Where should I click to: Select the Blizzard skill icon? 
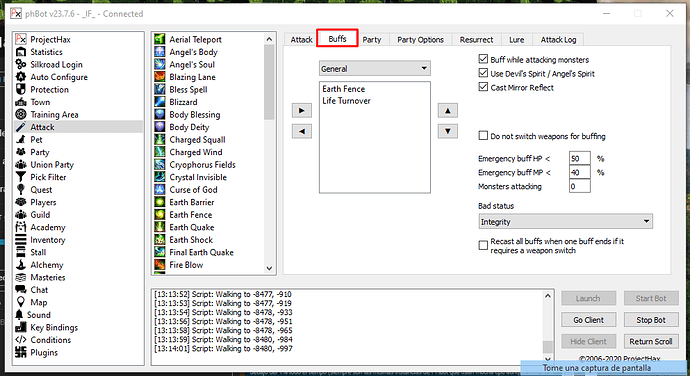tap(160, 102)
